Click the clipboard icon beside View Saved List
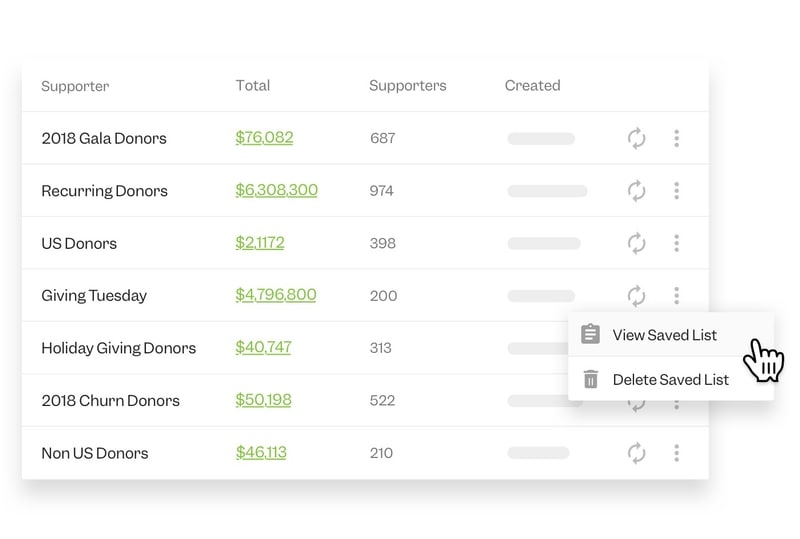800x539 pixels. [590, 334]
